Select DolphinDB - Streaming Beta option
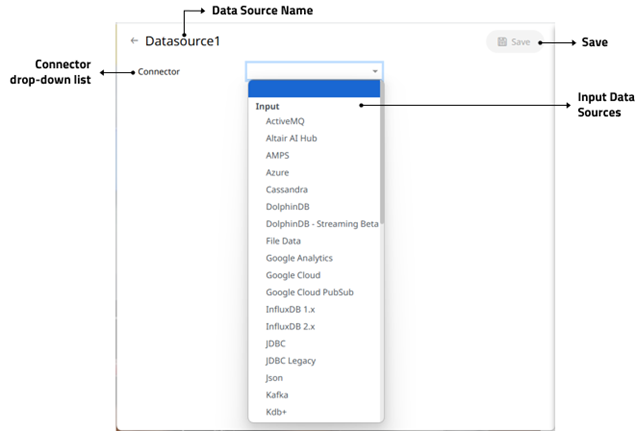Screen dimensions: 635x431 [x=322, y=224]
